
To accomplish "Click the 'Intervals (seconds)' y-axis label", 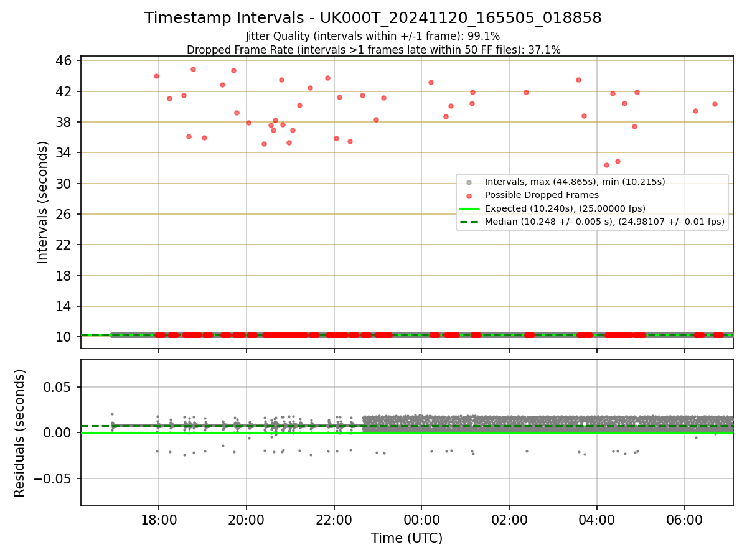I will (x=42, y=202).
